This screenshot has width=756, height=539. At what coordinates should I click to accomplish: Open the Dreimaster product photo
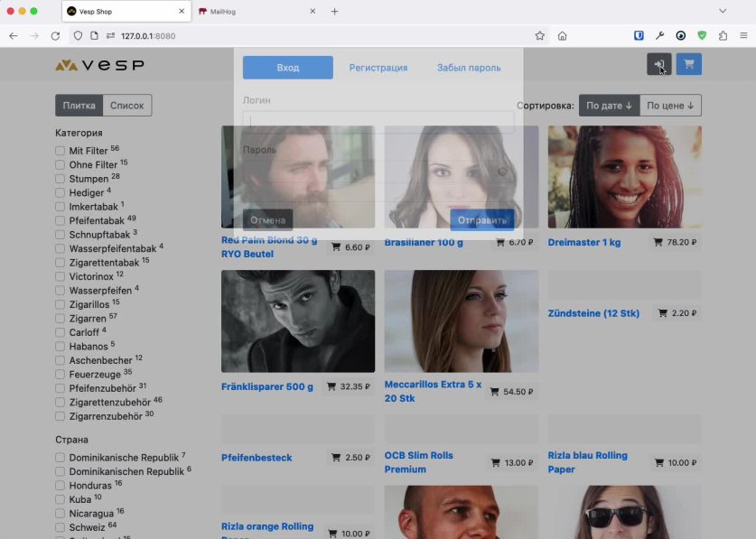624,177
